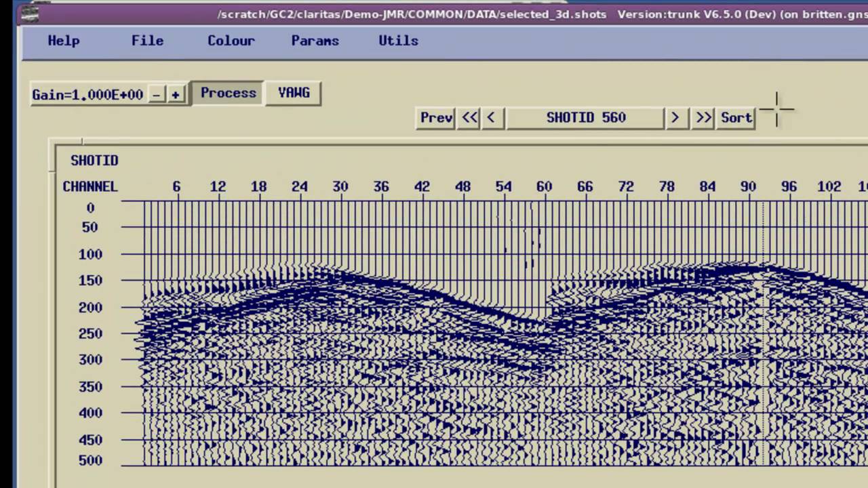This screenshot has width=868, height=488.
Task: Decrease gain with the minus button
Action: click(x=157, y=95)
